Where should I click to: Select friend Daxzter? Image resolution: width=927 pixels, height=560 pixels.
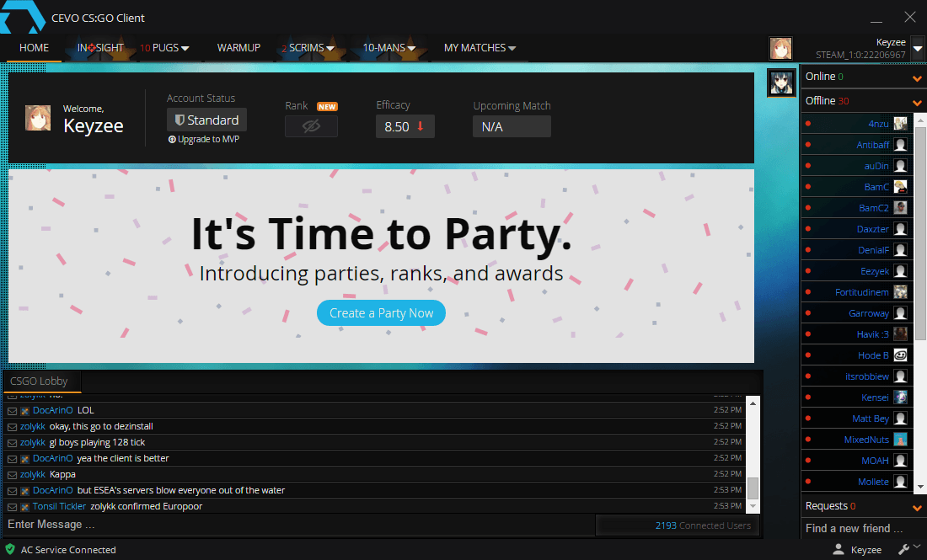pyautogui.click(x=857, y=229)
